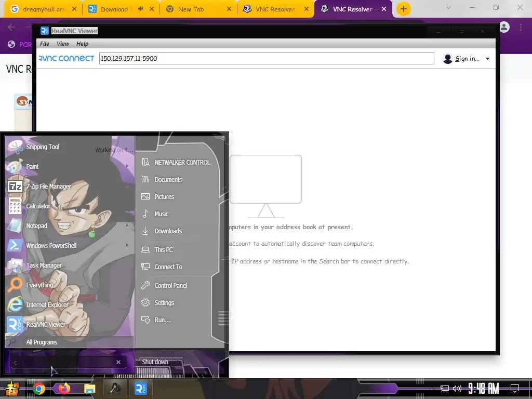Switch to the New Tab Chrome tab
This screenshot has width=532, height=399.
pyautogui.click(x=198, y=9)
